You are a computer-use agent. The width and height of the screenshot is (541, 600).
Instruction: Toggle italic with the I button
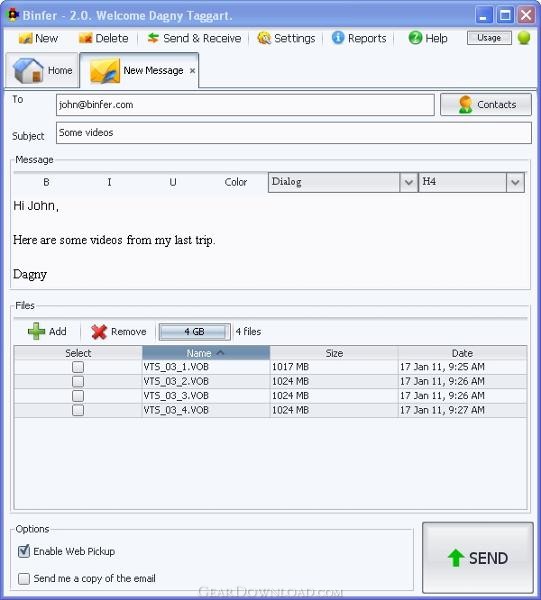109,182
